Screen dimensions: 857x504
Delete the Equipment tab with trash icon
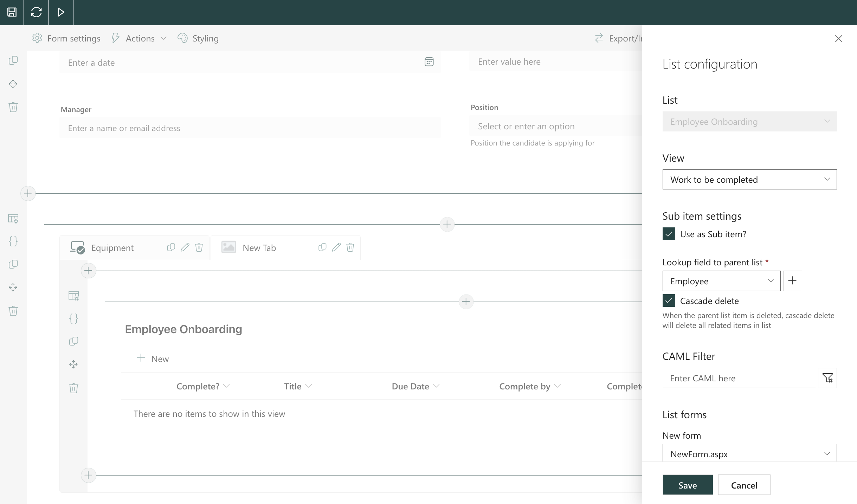pos(199,247)
